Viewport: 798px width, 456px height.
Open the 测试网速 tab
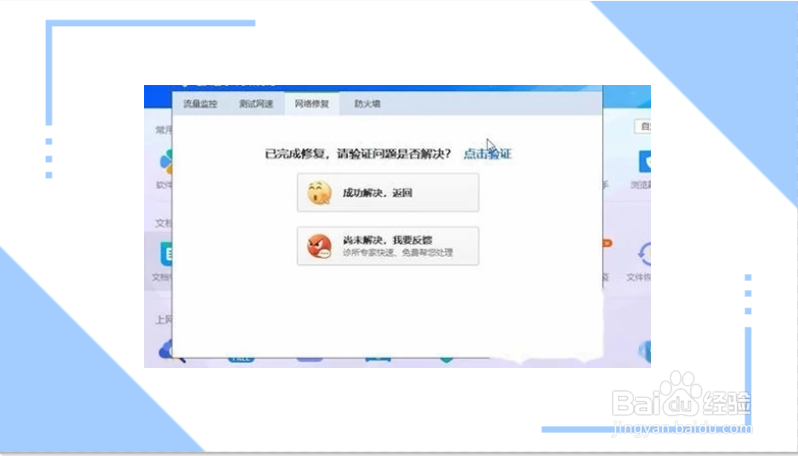click(256, 104)
